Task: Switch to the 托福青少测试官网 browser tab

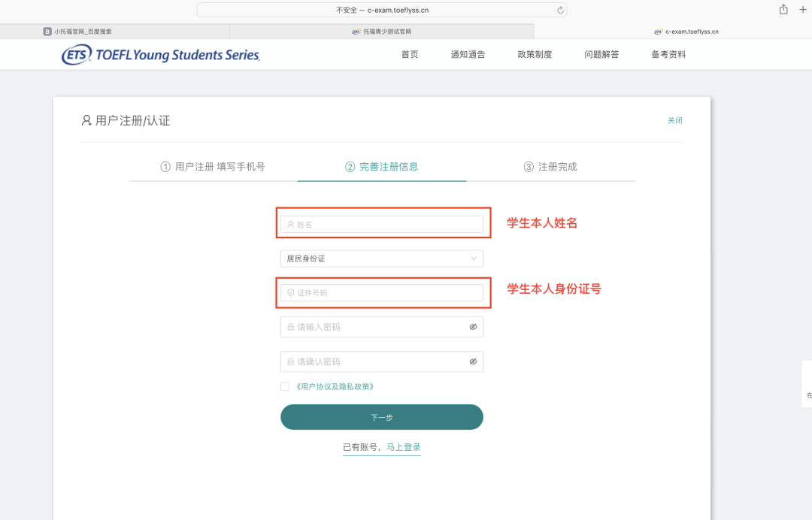Action: [382, 32]
